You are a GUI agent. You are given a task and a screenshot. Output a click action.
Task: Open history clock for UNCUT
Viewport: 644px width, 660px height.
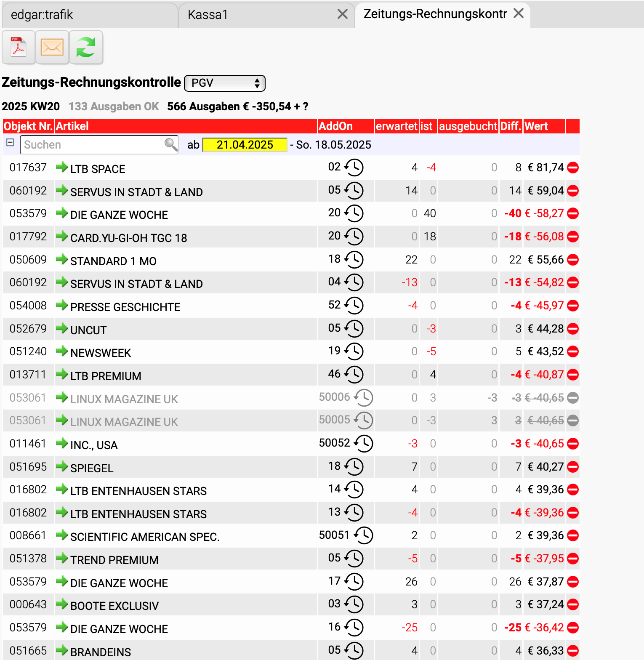tap(354, 329)
